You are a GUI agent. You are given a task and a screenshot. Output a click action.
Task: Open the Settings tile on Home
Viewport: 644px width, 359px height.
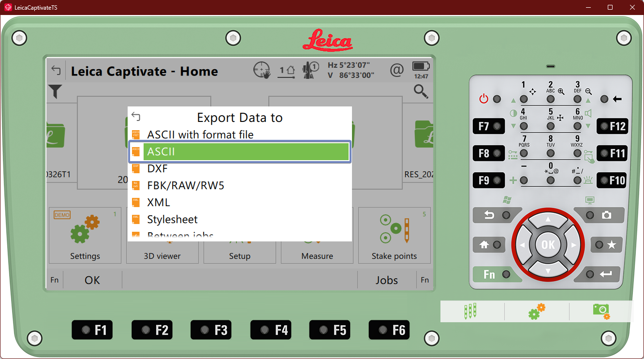pos(85,236)
